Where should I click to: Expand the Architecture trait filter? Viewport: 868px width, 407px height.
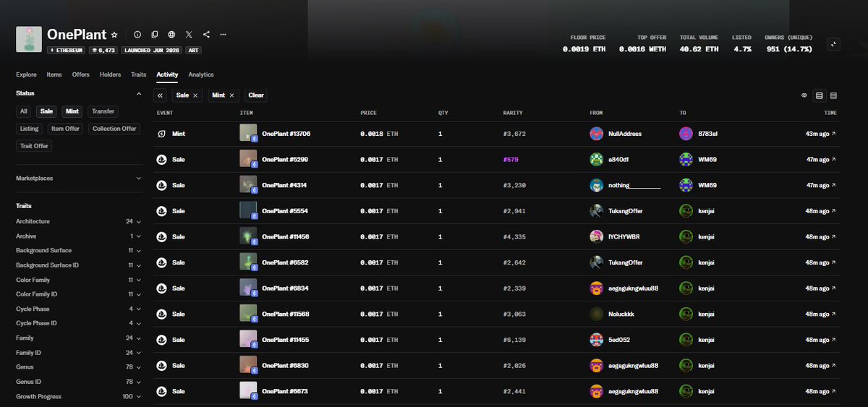78,221
